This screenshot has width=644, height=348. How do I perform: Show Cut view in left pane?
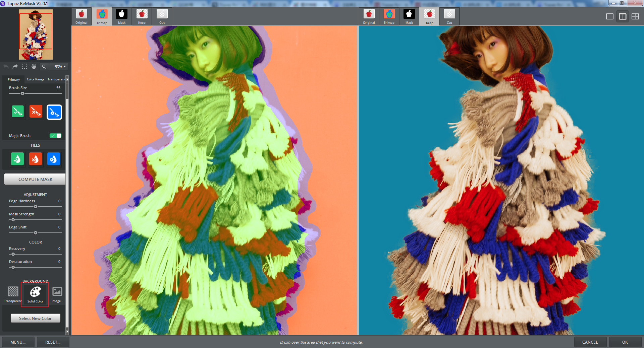click(162, 16)
